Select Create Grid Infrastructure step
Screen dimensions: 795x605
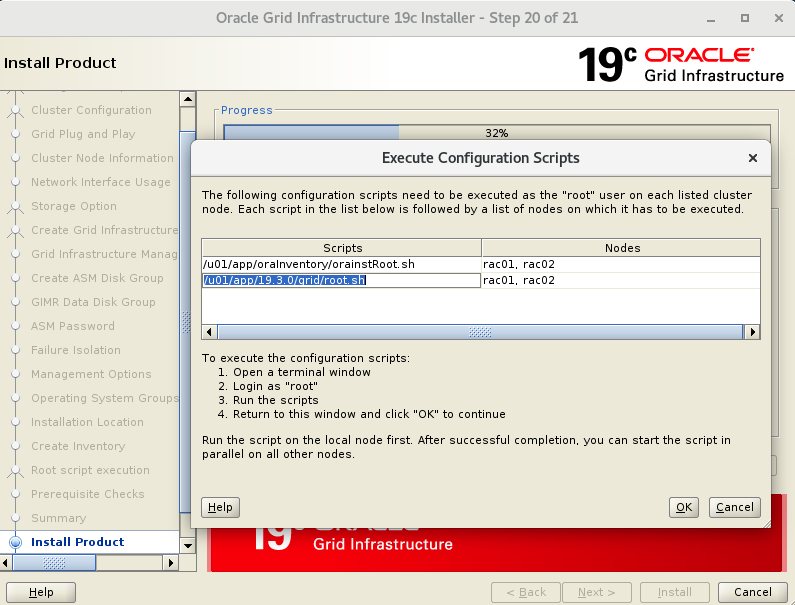coord(104,230)
